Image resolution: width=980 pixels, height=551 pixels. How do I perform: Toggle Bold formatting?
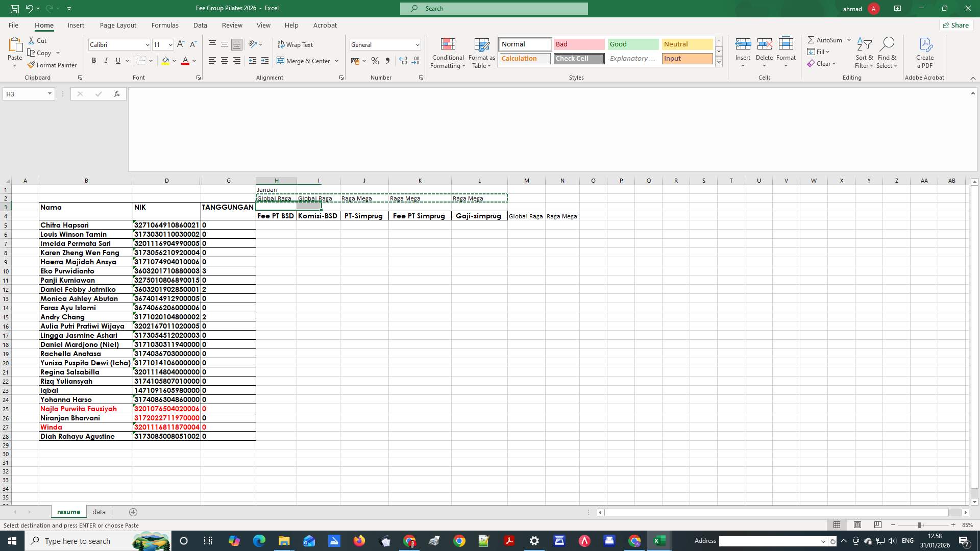click(x=94, y=61)
